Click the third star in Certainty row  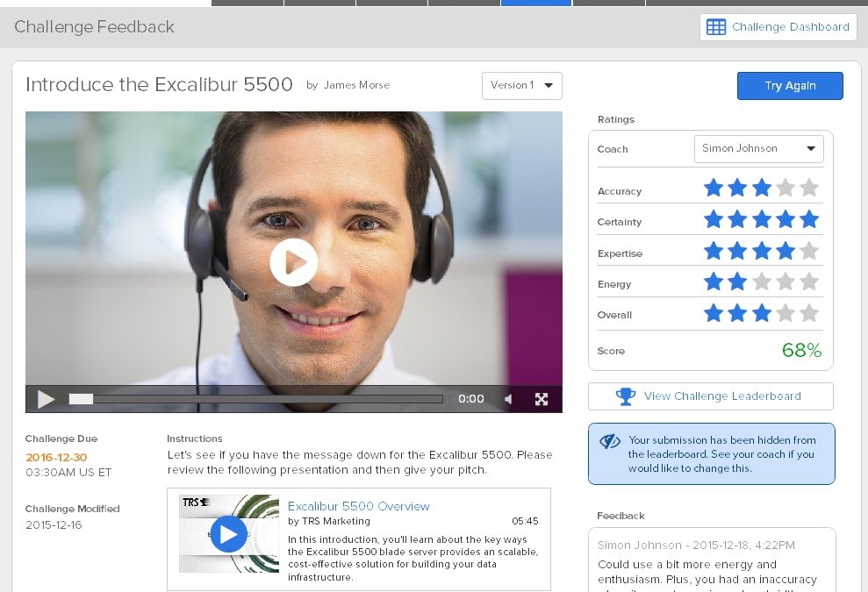point(761,219)
